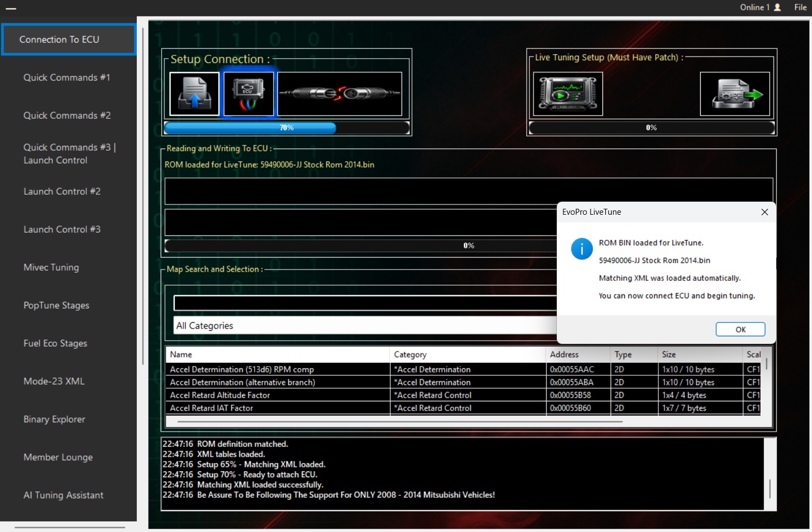Click log line 'ROM definition matched.'
Viewport: 812px width, 532px height.
[x=225, y=444]
